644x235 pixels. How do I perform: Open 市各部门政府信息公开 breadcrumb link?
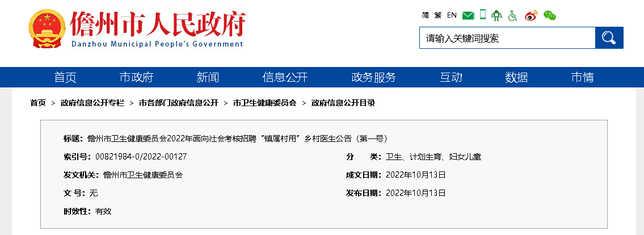click(x=179, y=103)
